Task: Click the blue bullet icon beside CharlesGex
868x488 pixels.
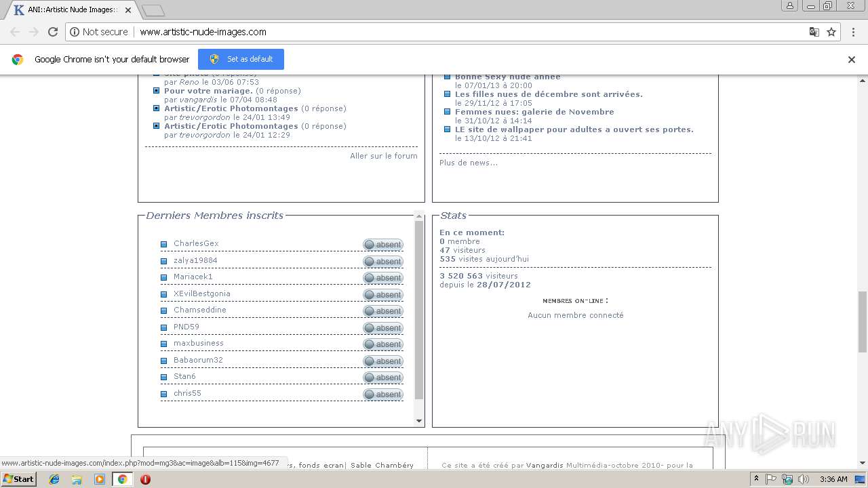Action: (163, 244)
